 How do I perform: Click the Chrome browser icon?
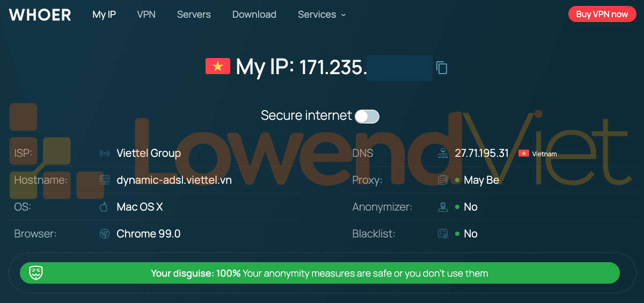[105, 234]
